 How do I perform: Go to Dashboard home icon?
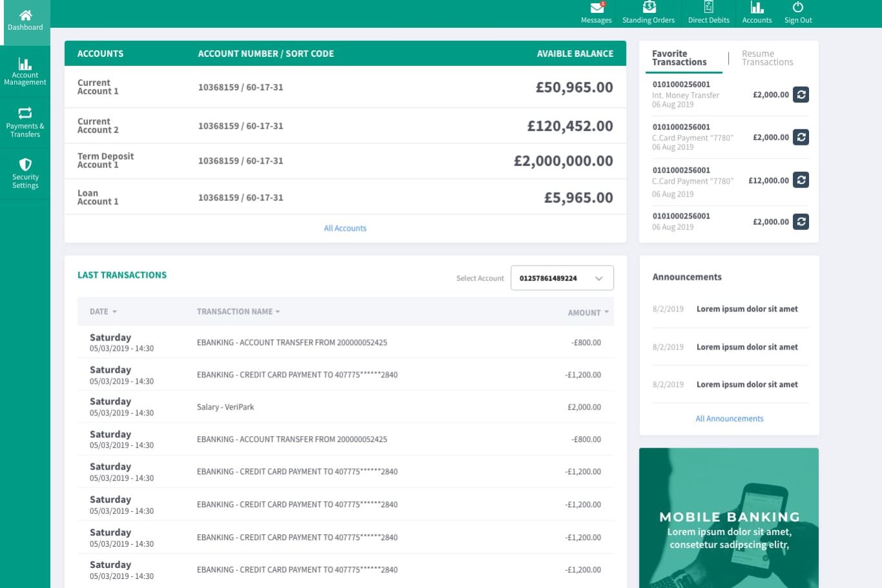(25, 16)
